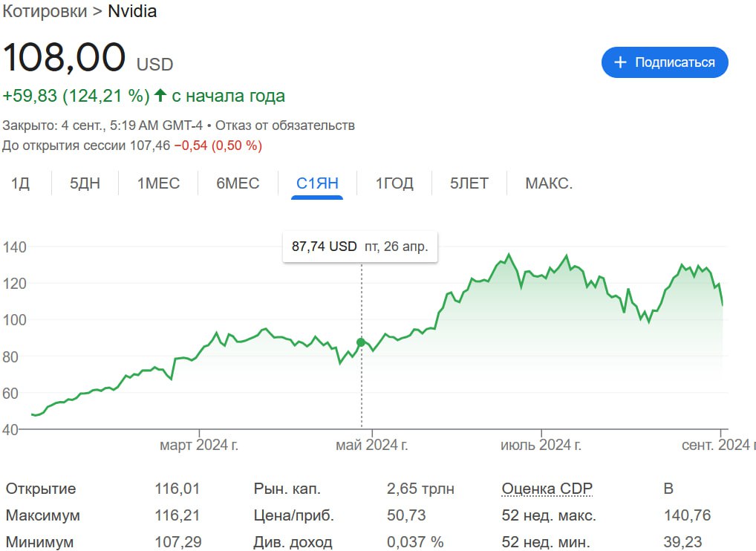Click the 52 нед. мин. value 39,23
Viewport: 756px width, 551px height.
[682, 542]
